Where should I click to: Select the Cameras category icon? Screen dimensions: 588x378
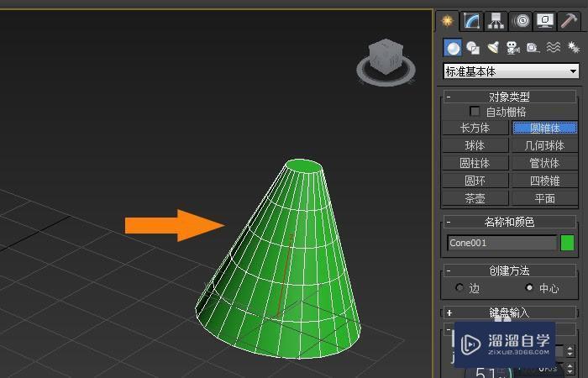pyautogui.click(x=513, y=48)
